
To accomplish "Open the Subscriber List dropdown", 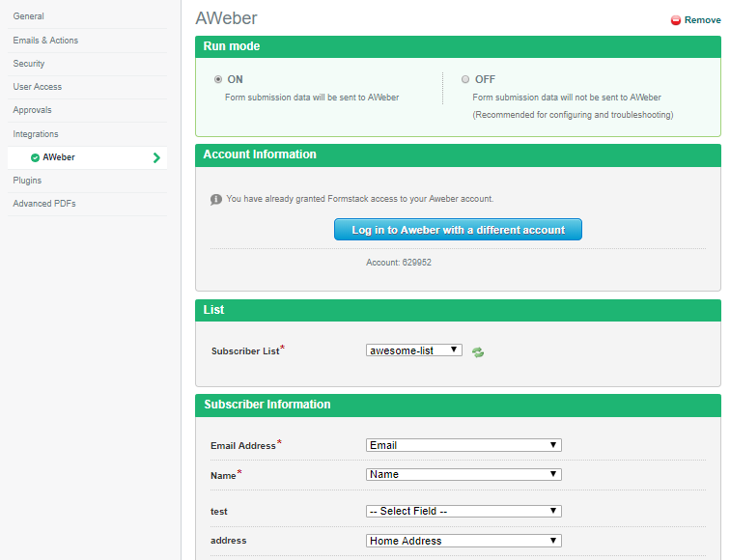I will pos(414,350).
